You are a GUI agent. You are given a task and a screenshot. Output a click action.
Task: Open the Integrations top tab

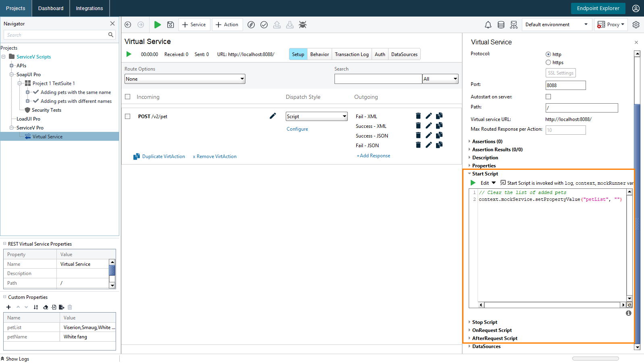(89, 8)
